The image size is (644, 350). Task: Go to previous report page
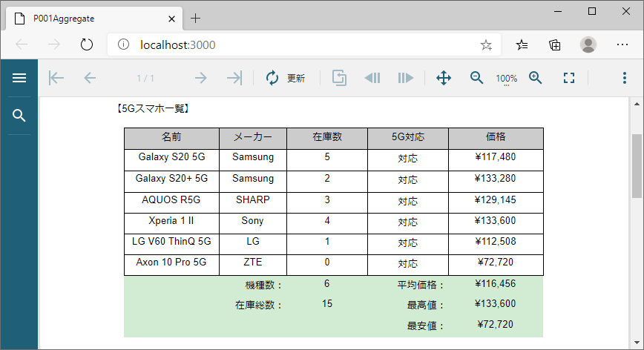pos(90,78)
